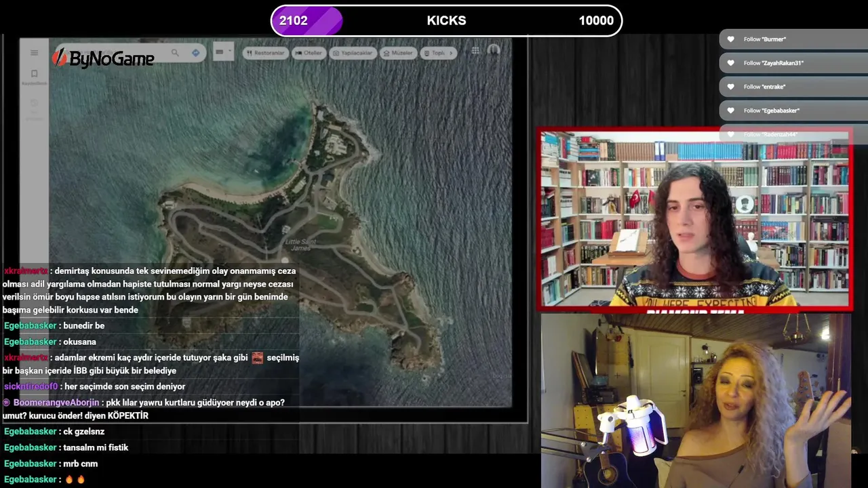868x488 pixels.
Task: Click the chat message "mrb cnm"
Action: click(x=80, y=464)
